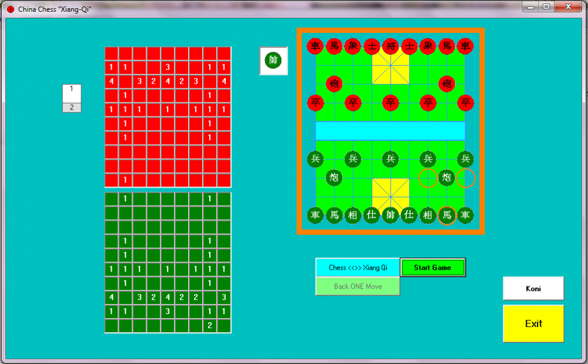Viewport: 588px width, 364px height.
Task: Click the cell showing 2 in green grid's bottom row
Action: coord(210,325)
